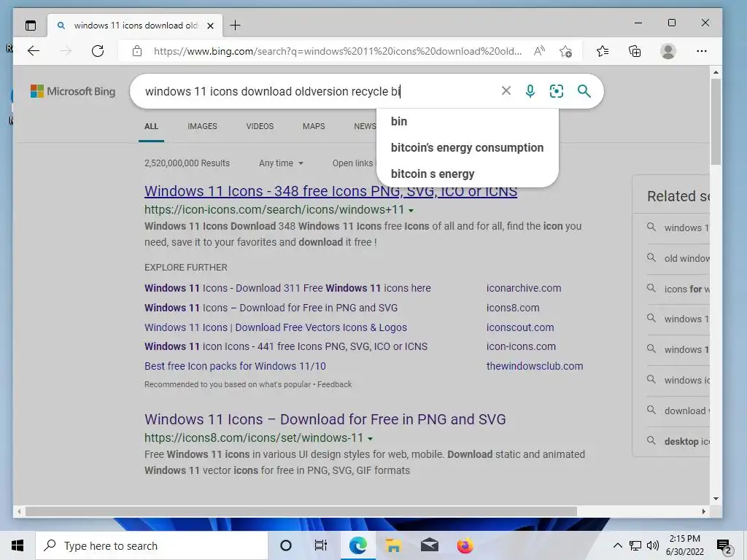Click the address bar URL
Screen dimensions: 747x560
coord(337,51)
